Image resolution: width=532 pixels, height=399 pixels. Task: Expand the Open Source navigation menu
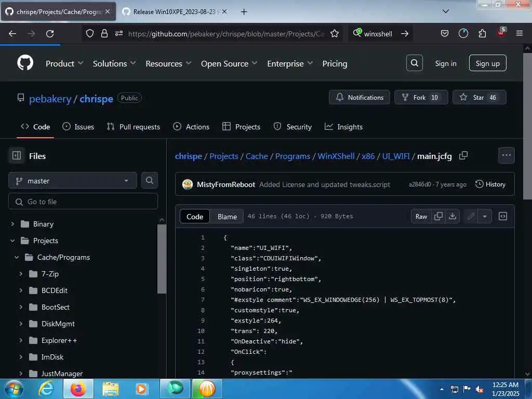(x=229, y=63)
